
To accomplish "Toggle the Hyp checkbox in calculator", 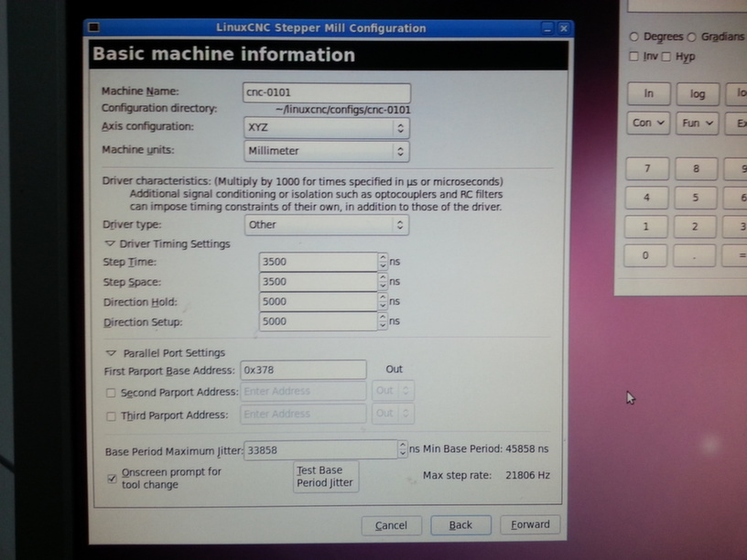I will (666, 57).
